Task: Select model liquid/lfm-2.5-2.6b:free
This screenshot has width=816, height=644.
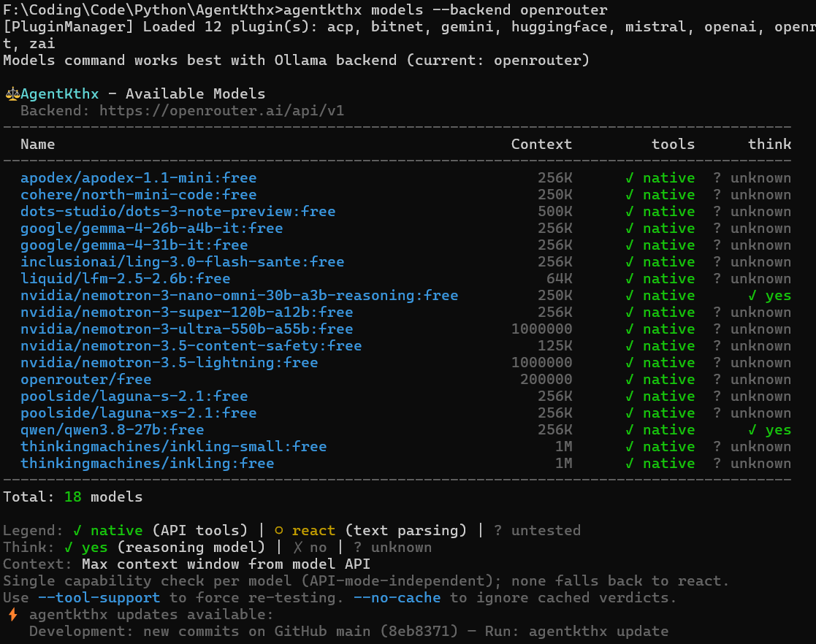Action: [126, 278]
